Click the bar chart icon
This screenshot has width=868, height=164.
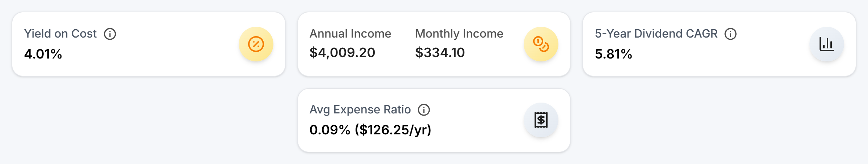[x=826, y=44]
